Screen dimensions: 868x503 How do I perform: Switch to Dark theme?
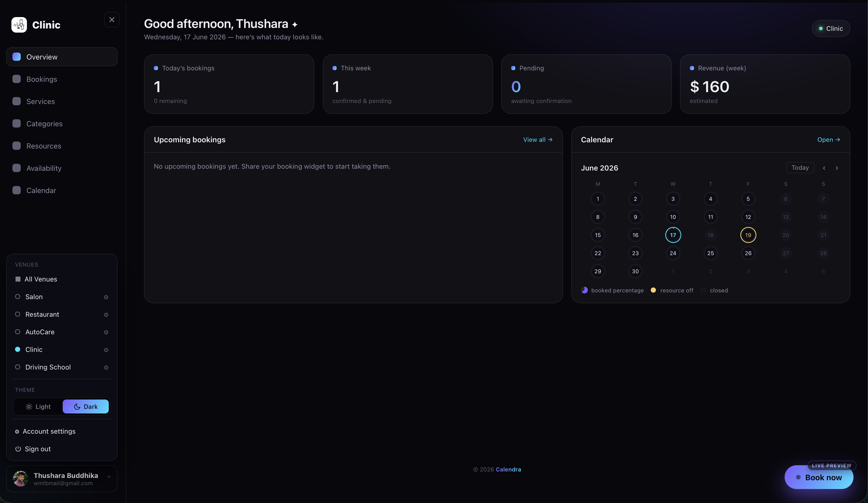click(x=86, y=406)
